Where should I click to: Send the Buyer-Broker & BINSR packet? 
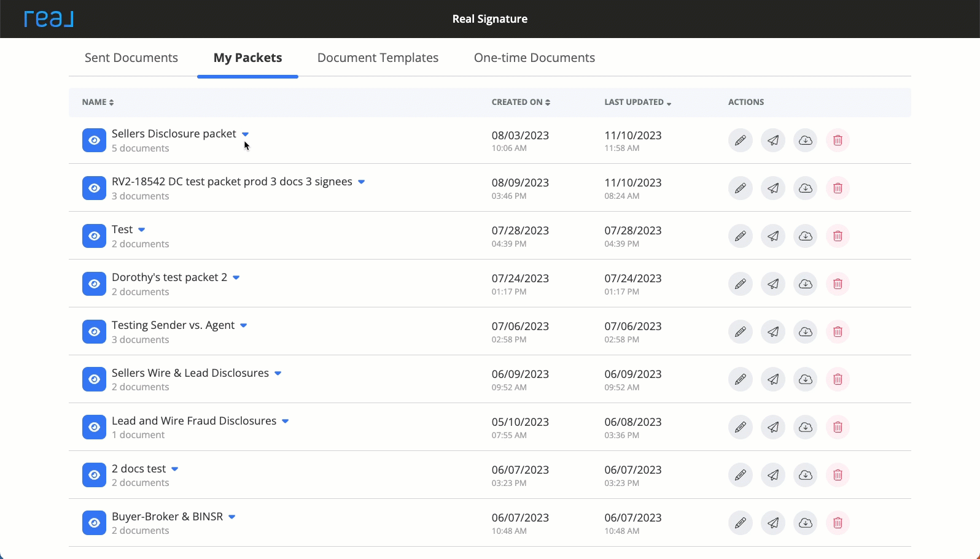(773, 523)
